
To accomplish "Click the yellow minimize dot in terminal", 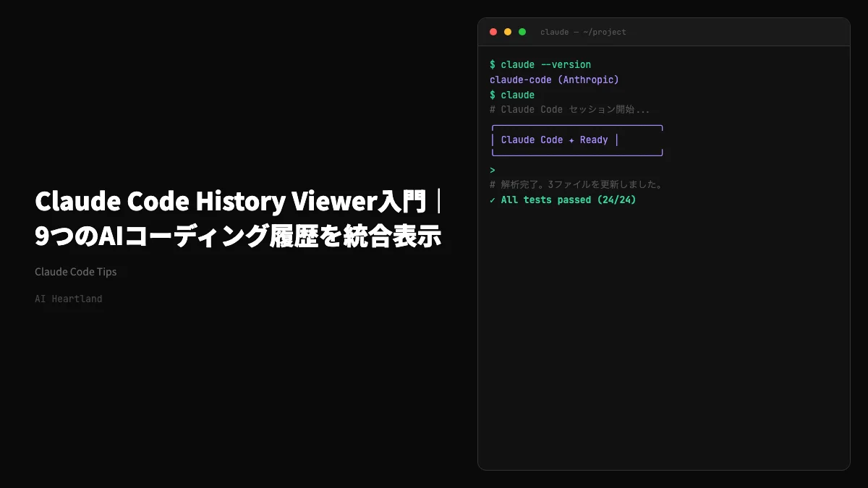I will [x=508, y=32].
